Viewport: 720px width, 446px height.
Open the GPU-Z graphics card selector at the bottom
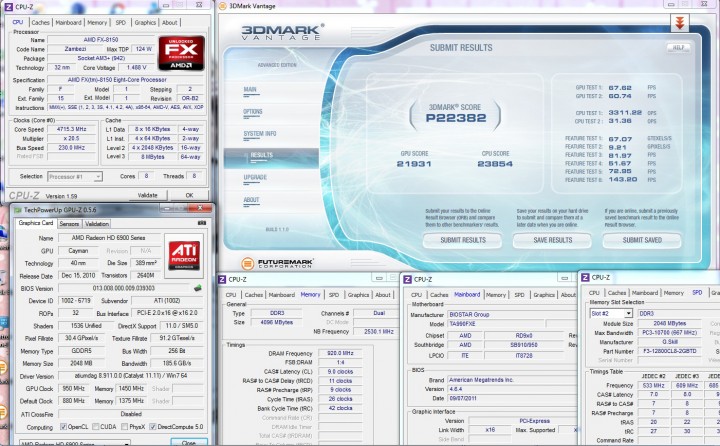pos(75,443)
